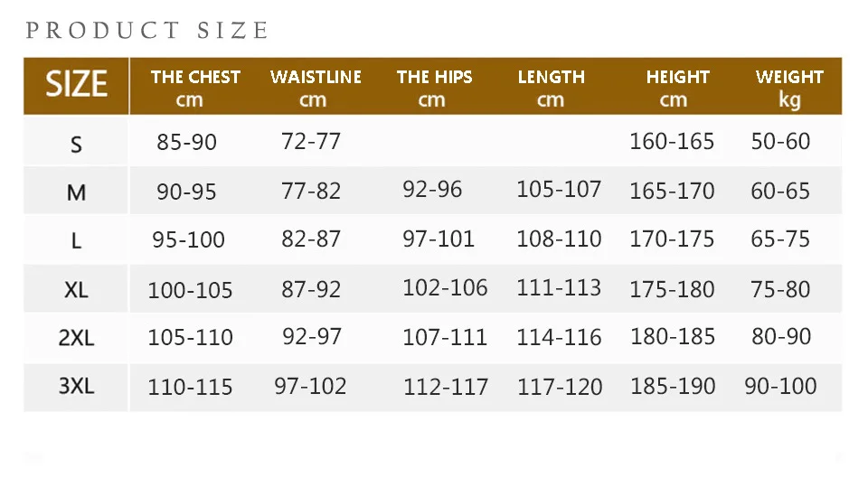Click the M size row label

(76, 192)
